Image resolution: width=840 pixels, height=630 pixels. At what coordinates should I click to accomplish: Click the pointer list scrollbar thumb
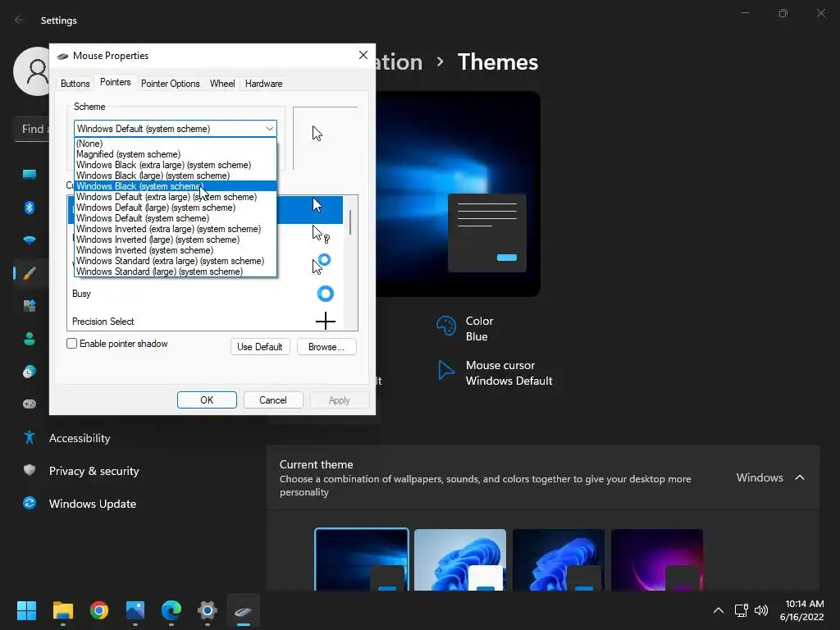(350, 222)
